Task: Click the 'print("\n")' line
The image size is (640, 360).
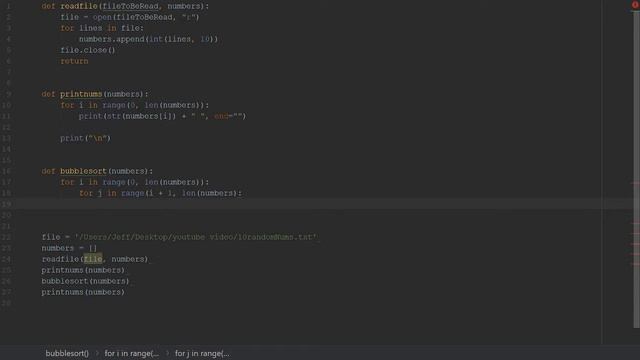Action: [85, 138]
